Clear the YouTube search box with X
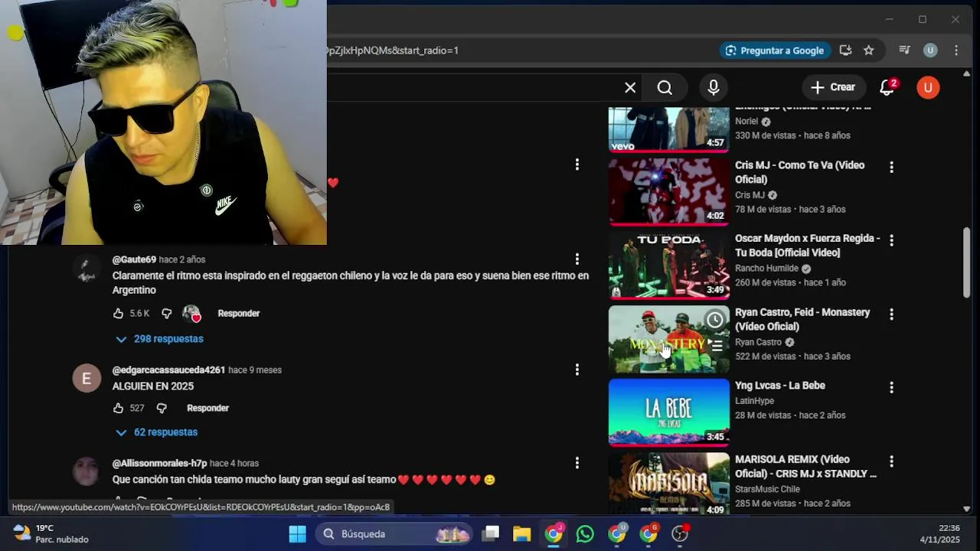Viewport: 980px width, 551px height. point(630,88)
